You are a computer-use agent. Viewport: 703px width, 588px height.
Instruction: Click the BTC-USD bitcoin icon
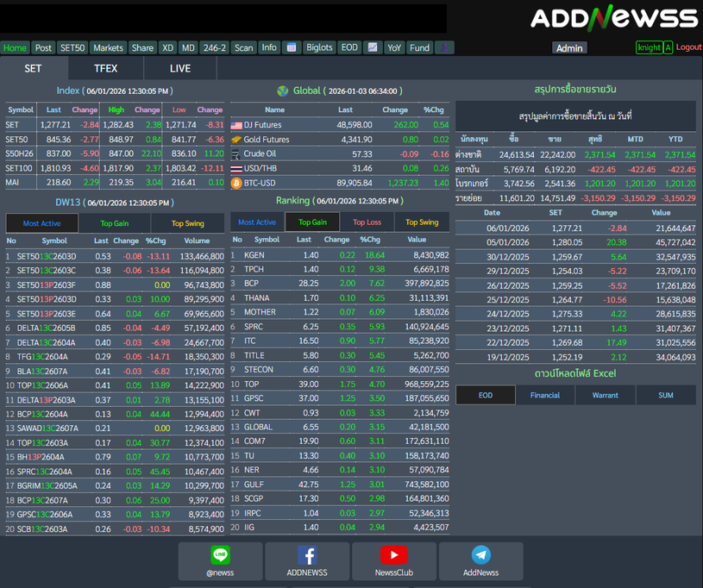pyautogui.click(x=236, y=183)
